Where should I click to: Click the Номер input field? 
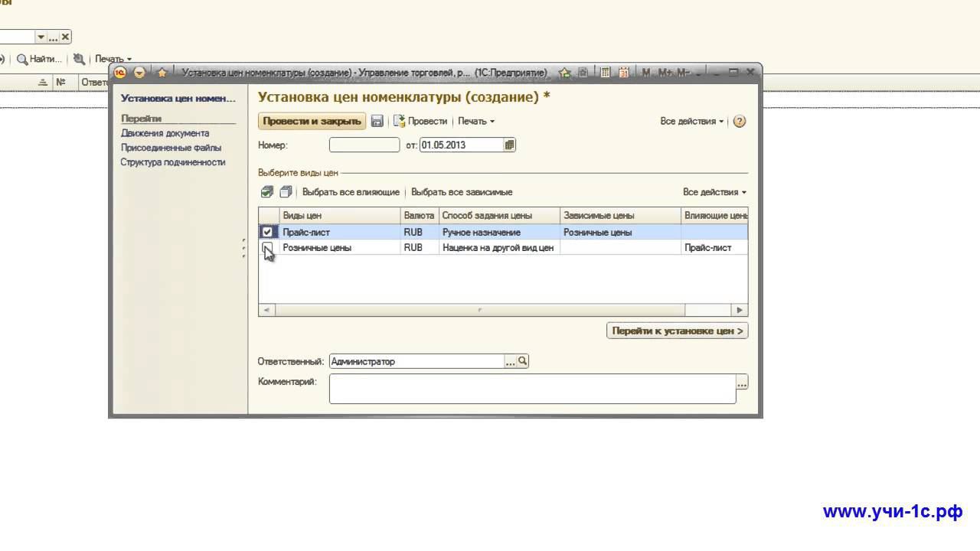tap(364, 145)
